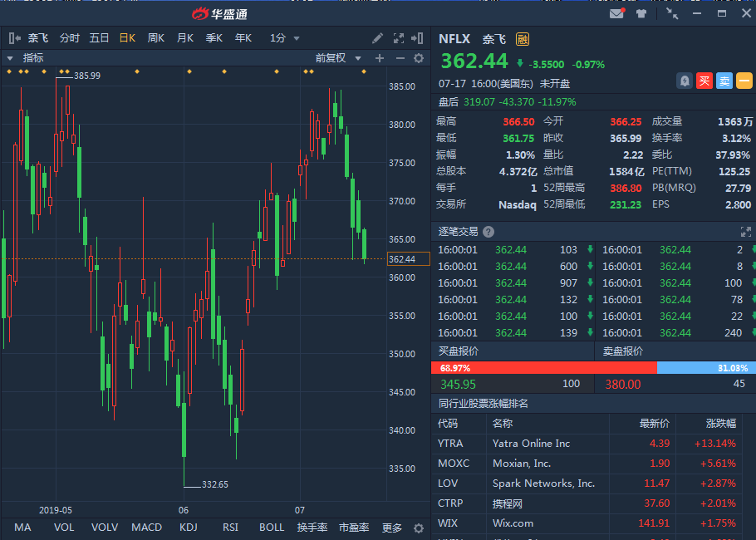Select the MACD indicator tab
Screen dimensions: 756x540
147,528
